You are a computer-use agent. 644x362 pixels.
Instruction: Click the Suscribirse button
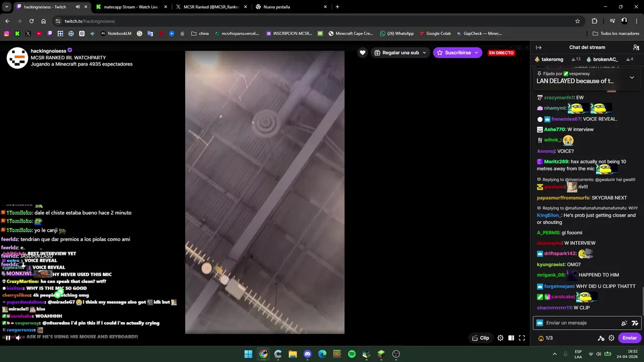click(454, 52)
